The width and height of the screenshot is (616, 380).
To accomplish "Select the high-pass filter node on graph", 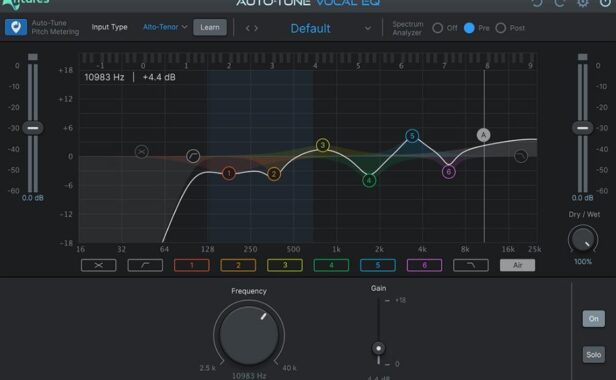I will [x=193, y=156].
